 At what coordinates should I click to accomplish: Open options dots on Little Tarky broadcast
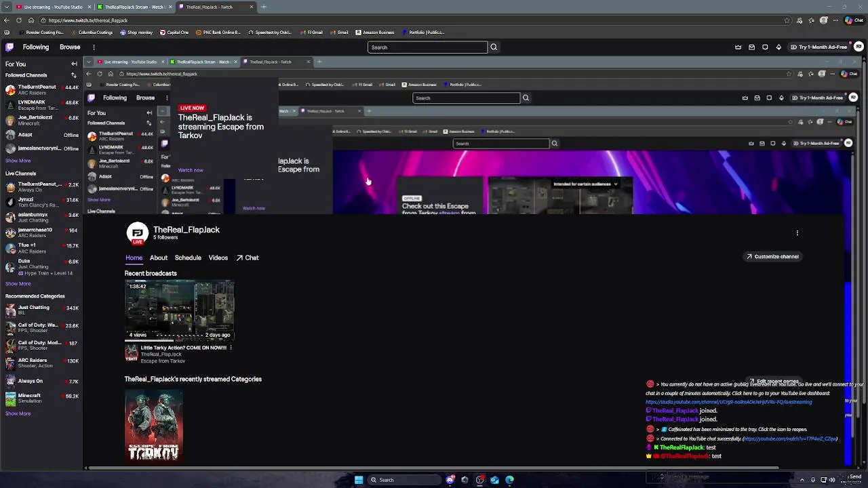point(231,348)
